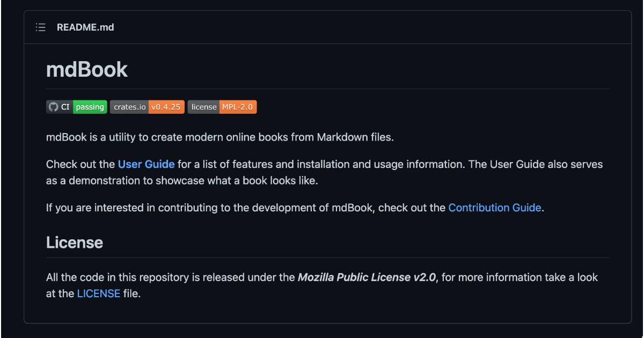Viewport: 644px width, 338px height.
Task: Open the orange MPL-2.0 badge
Action: (x=237, y=107)
